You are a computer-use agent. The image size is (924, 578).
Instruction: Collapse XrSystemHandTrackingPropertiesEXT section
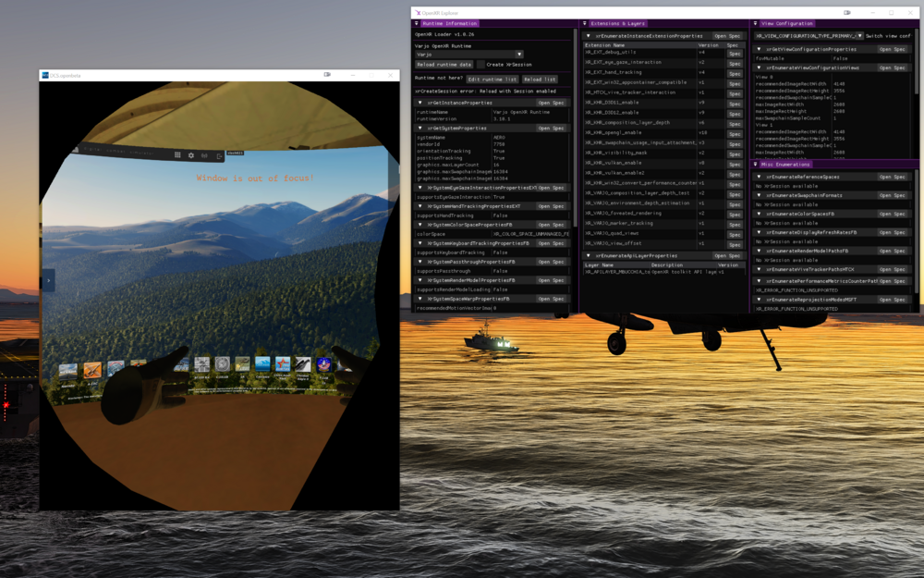[x=420, y=206]
